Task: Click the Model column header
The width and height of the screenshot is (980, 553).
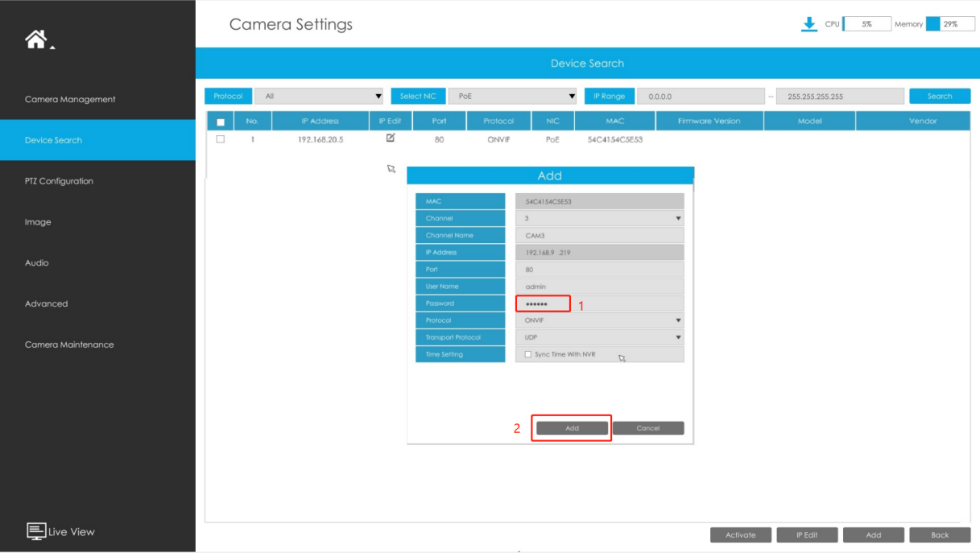Action: pos(809,121)
